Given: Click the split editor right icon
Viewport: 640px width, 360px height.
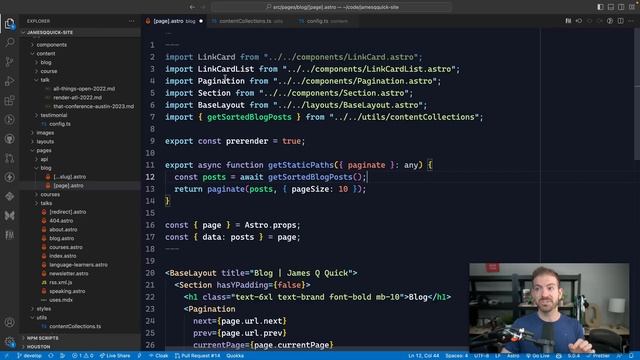Looking at the screenshot, I should coord(620,21).
